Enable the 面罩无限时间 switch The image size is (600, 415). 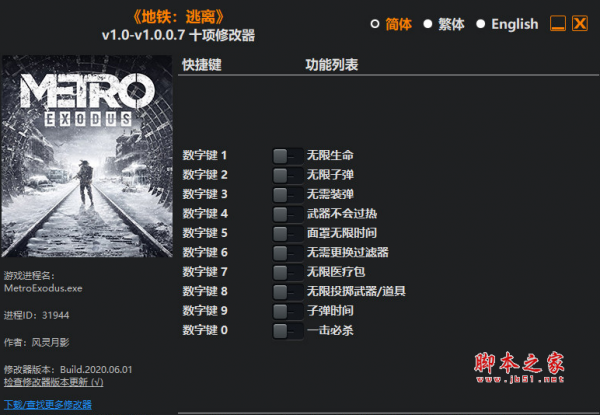pos(288,233)
